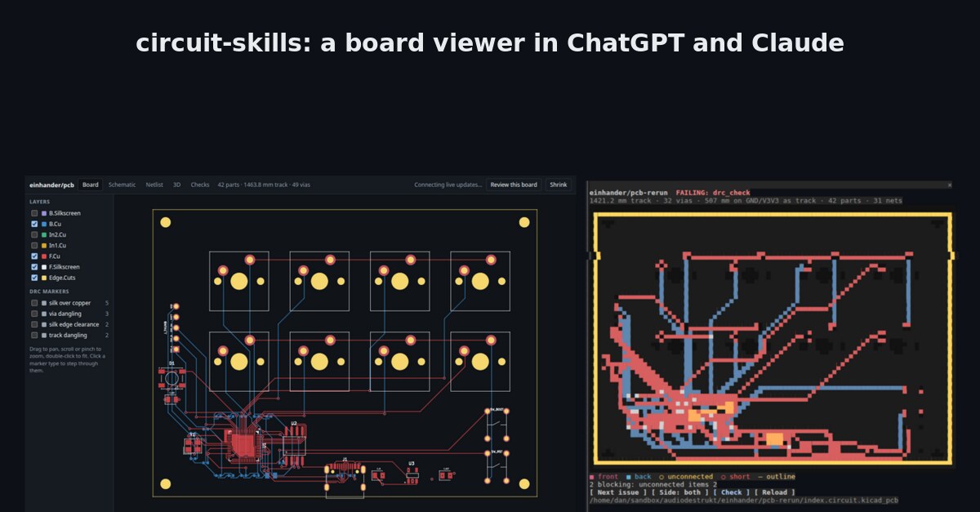Check the via dangling marker box
The width and height of the screenshot is (980, 512).
(34, 314)
